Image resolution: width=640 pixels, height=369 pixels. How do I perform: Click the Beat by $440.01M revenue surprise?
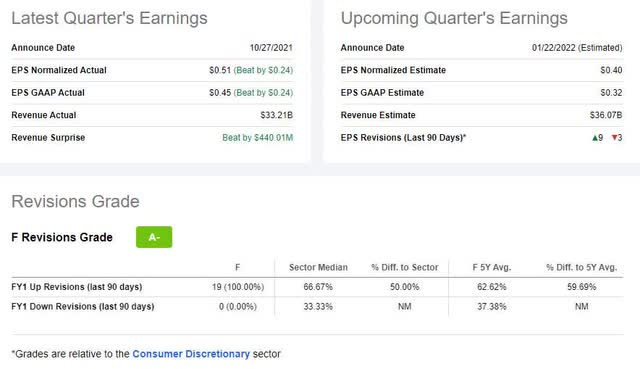[258, 138]
